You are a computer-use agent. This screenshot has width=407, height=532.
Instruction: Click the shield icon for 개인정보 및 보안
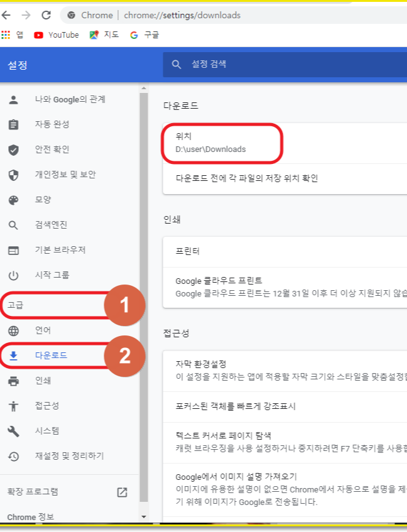[14, 175]
